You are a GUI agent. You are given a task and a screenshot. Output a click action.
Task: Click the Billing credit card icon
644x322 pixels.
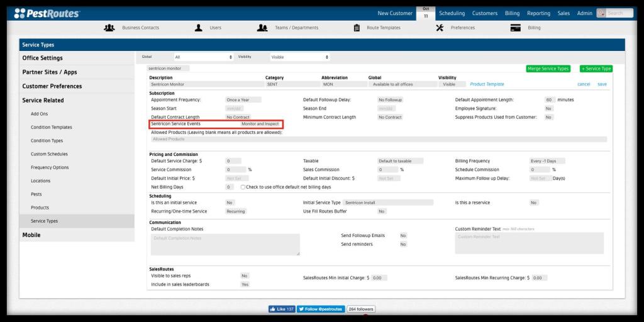tap(516, 28)
